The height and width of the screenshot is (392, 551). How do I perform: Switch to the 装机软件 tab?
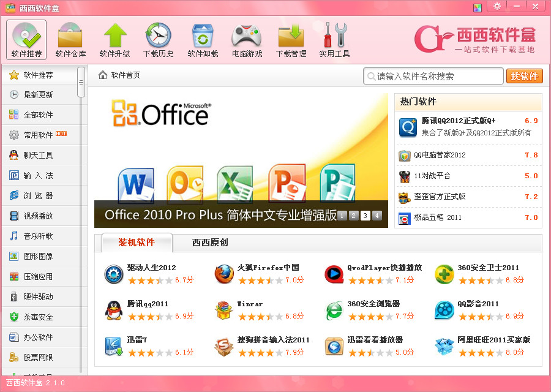coord(136,243)
